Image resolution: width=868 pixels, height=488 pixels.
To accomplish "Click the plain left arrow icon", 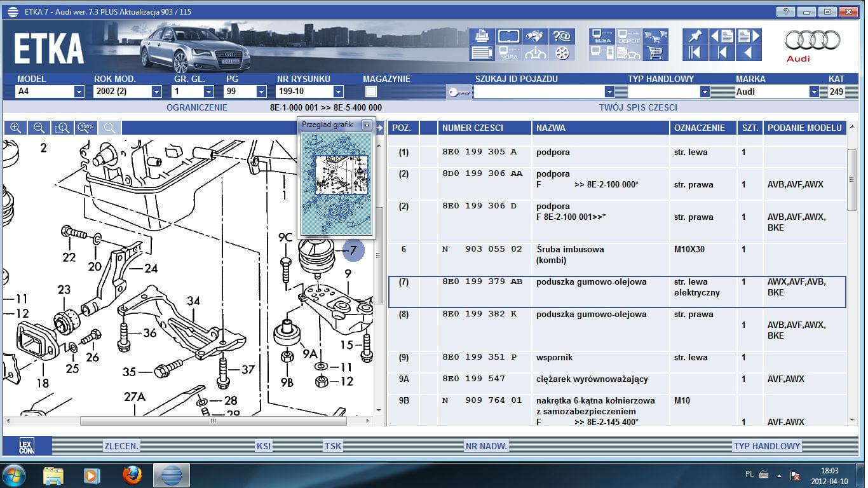I will point(749,53).
